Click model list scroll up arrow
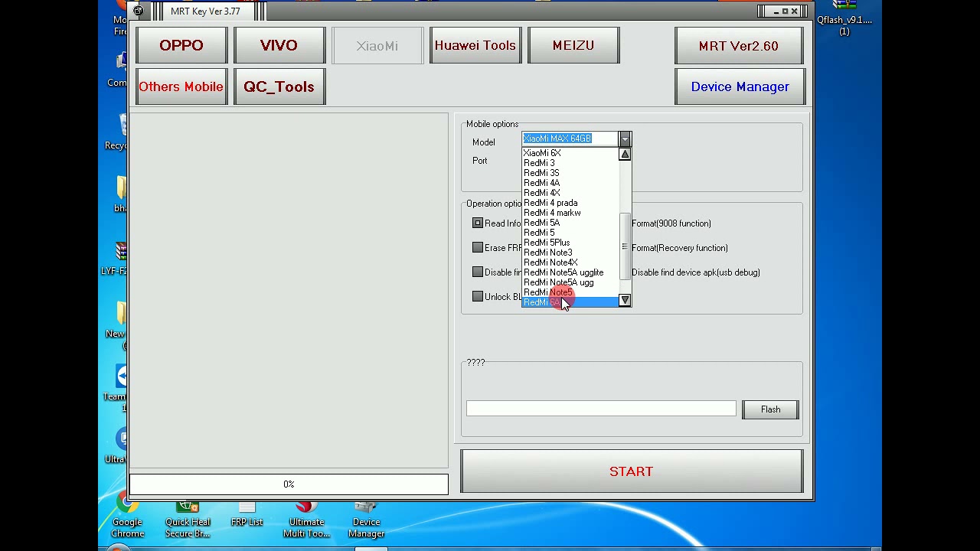Image resolution: width=980 pixels, height=551 pixels. point(625,155)
